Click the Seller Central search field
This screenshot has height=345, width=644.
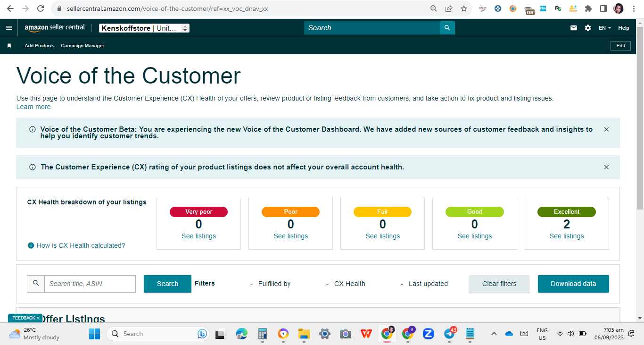[x=372, y=28]
